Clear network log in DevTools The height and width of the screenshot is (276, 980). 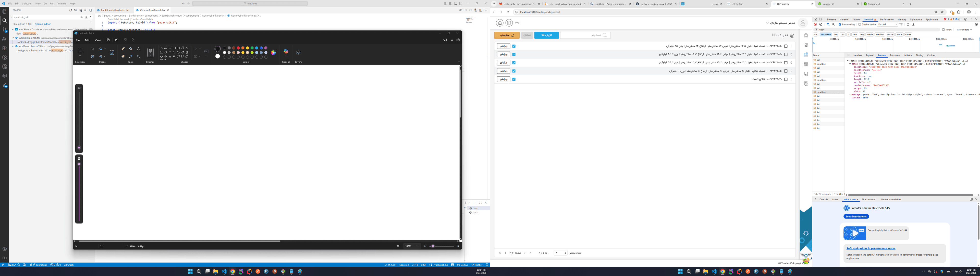[x=820, y=24]
